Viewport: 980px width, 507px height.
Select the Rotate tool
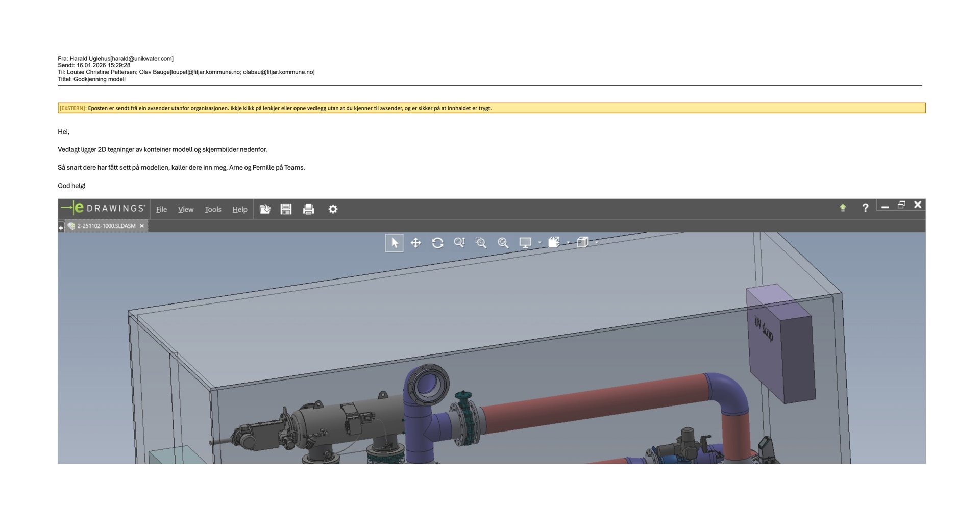[439, 243]
